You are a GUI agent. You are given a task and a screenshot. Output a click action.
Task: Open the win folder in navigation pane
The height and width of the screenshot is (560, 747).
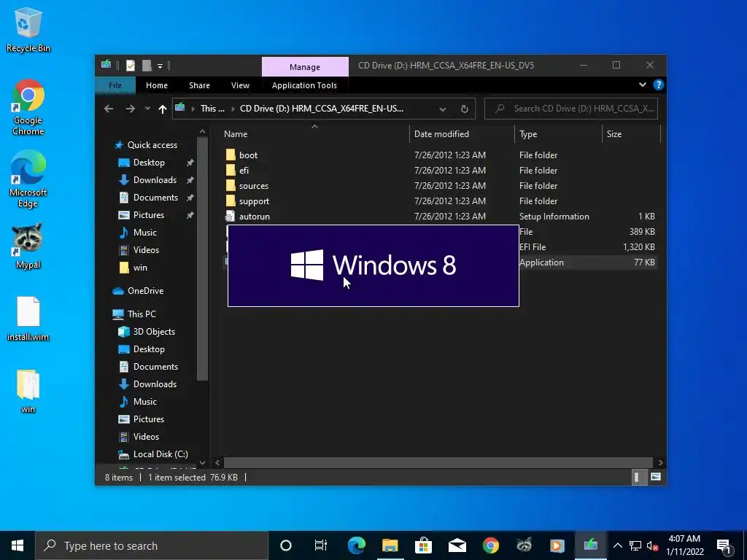(140, 268)
